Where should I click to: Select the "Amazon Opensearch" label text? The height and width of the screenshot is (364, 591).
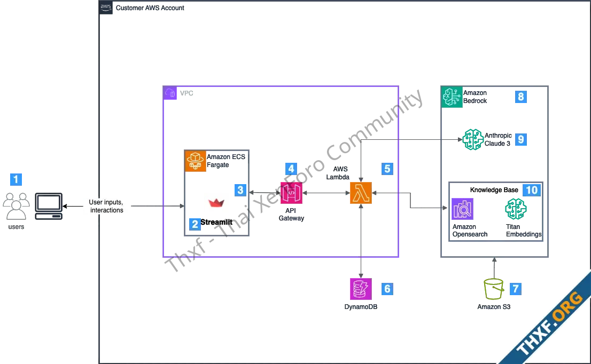[x=470, y=231]
